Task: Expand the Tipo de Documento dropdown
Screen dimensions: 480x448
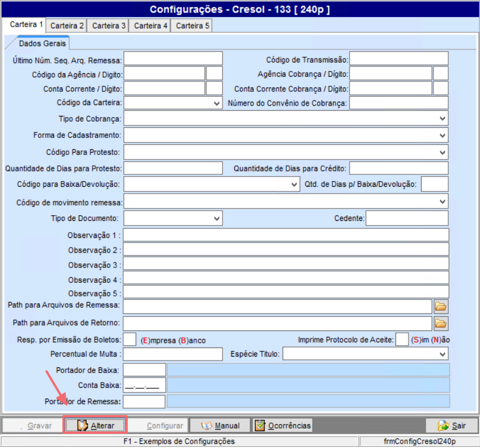Action: [217, 219]
